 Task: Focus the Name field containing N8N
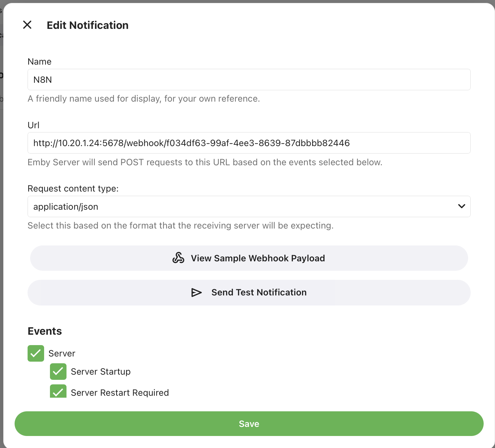[x=249, y=80]
